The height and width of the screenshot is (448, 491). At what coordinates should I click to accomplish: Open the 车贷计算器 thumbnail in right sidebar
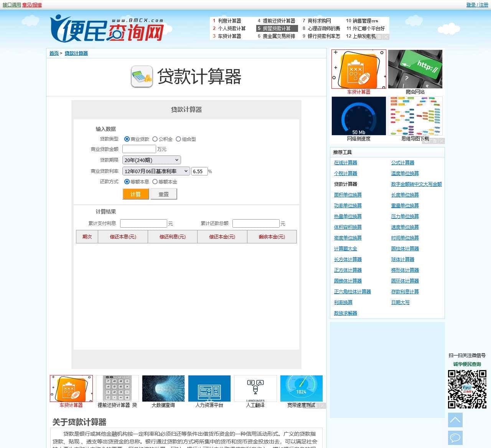(x=359, y=69)
